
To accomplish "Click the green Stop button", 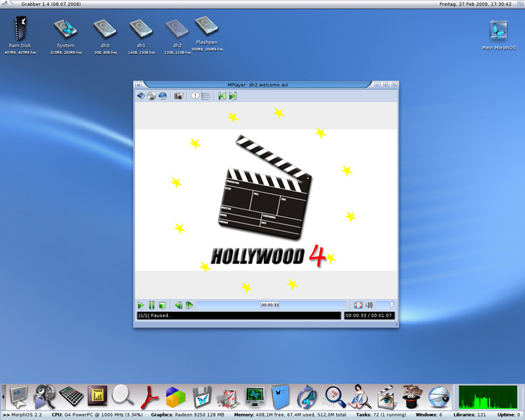I will [x=162, y=305].
